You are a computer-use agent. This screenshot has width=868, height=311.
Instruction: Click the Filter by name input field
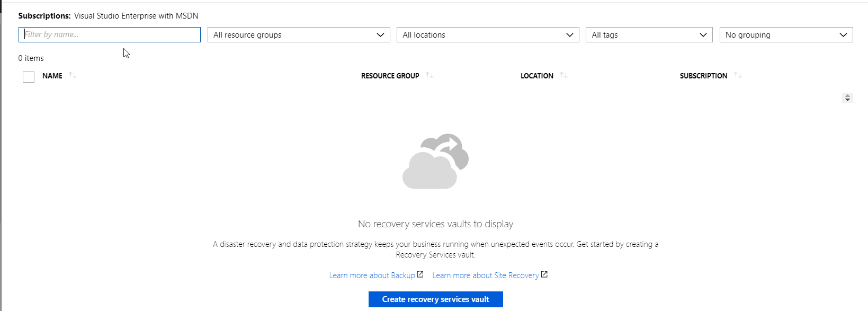[109, 34]
